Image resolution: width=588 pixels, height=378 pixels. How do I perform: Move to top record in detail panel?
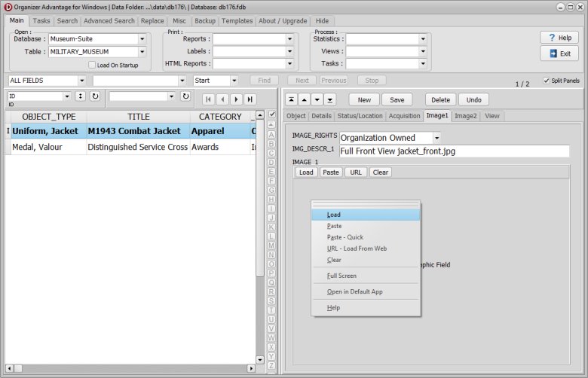[292, 99]
